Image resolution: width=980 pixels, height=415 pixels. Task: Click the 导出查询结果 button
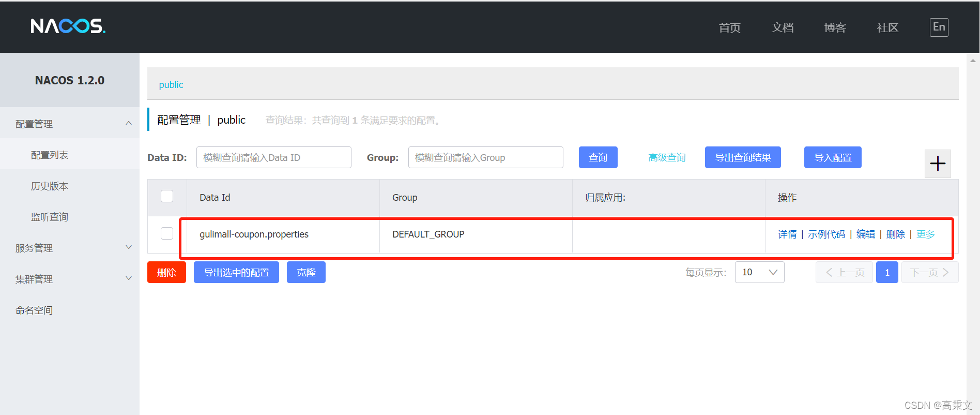pos(743,157)
